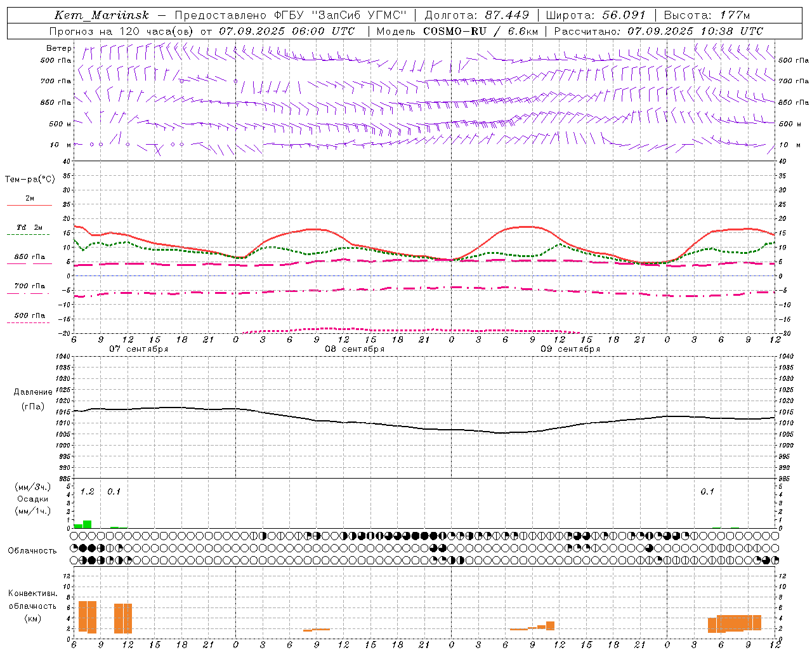
Task: Click the Модель COSMO-RU / 6.6км text
Action: tap(457, 31)
